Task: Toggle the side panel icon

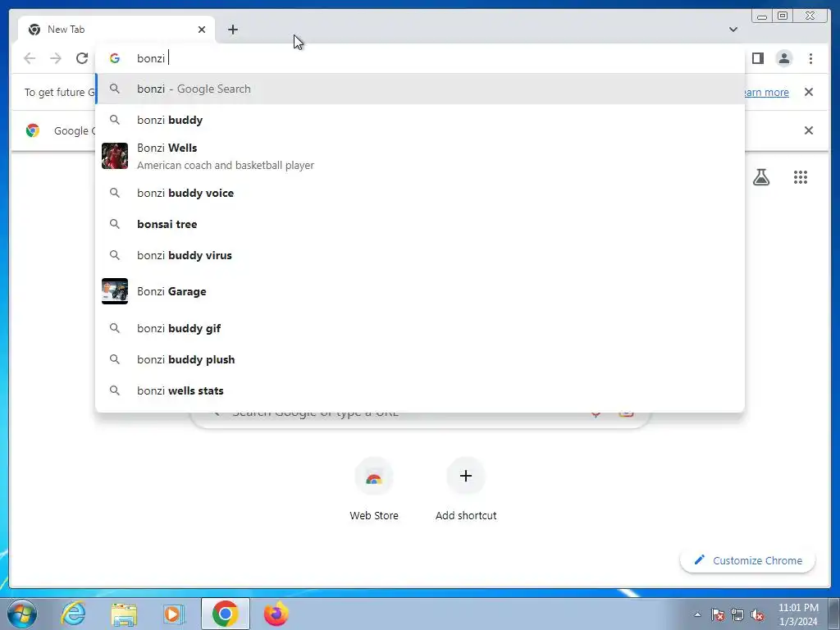Action: [757, 58]
